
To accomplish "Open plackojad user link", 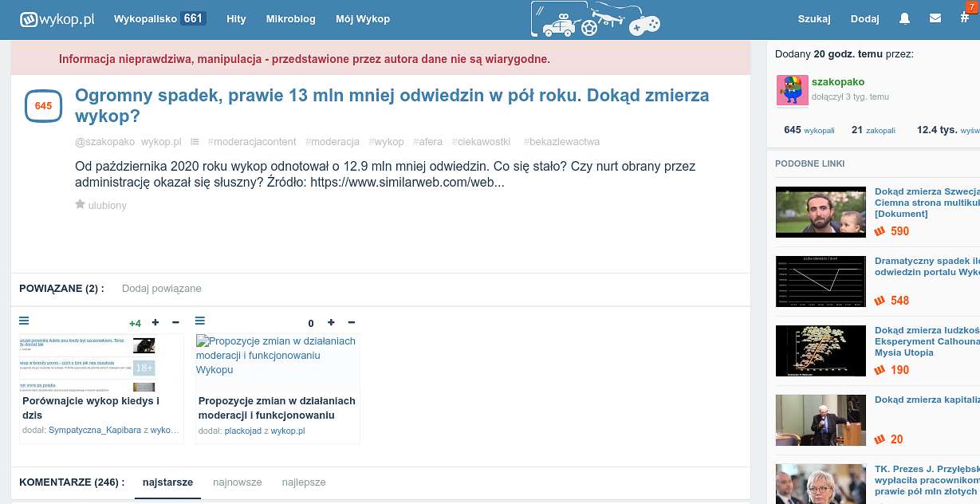I will [x=242, y=431].
